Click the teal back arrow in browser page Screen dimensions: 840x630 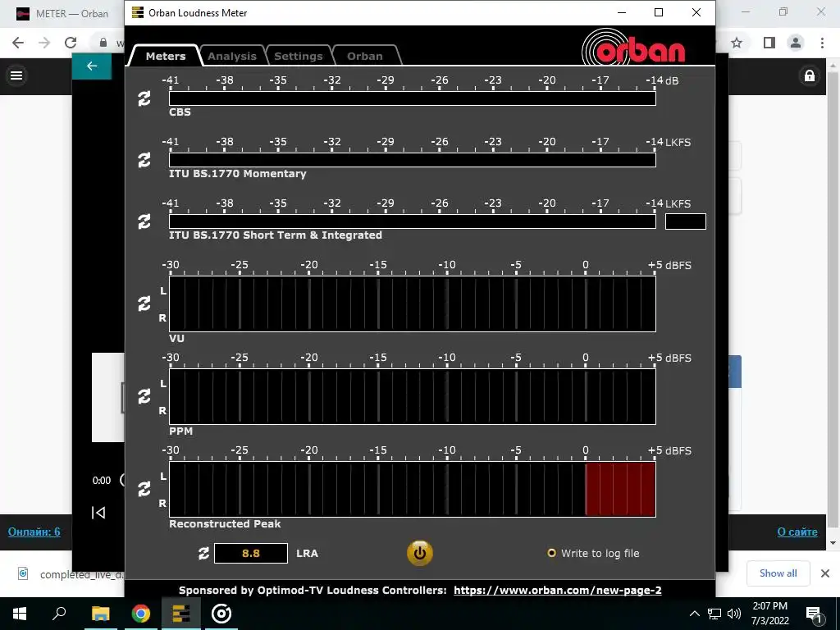92,66
